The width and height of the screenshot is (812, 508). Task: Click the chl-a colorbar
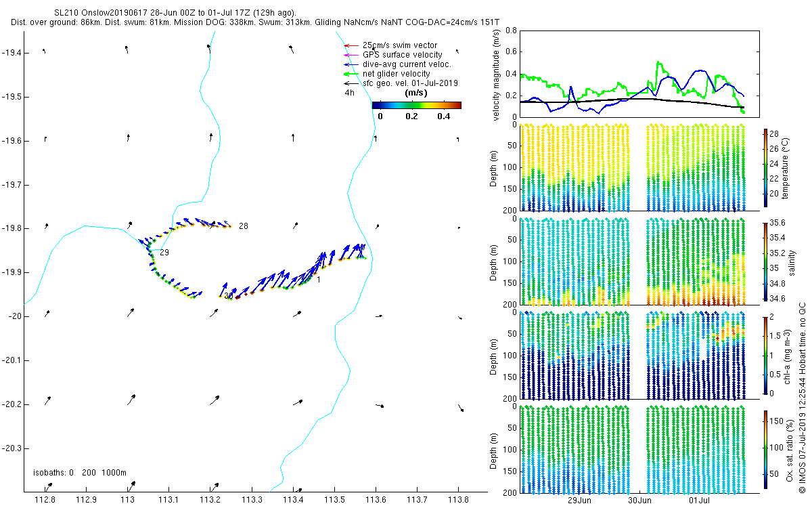[x=766, y=354]
